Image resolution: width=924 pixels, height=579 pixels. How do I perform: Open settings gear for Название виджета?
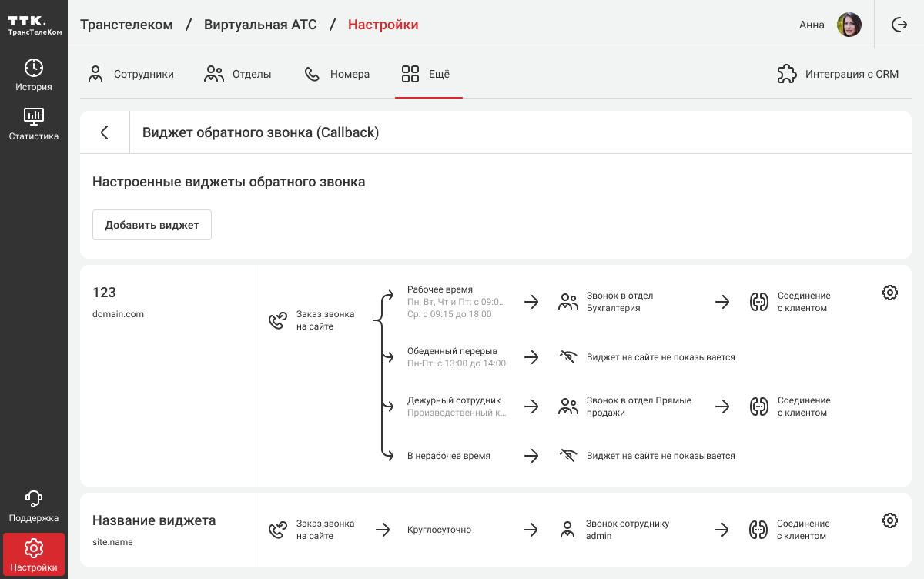(889, 520)
